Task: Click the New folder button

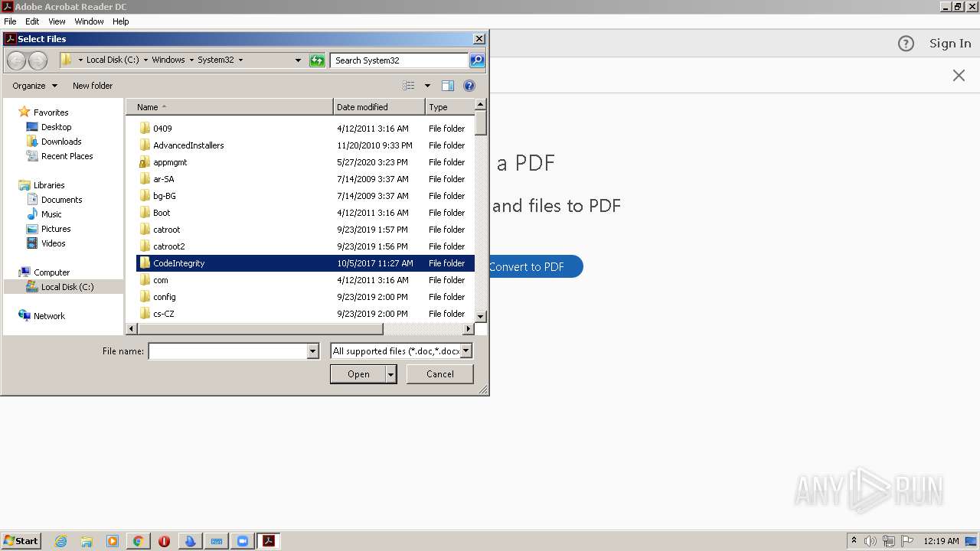Action: tap(93, 86)
